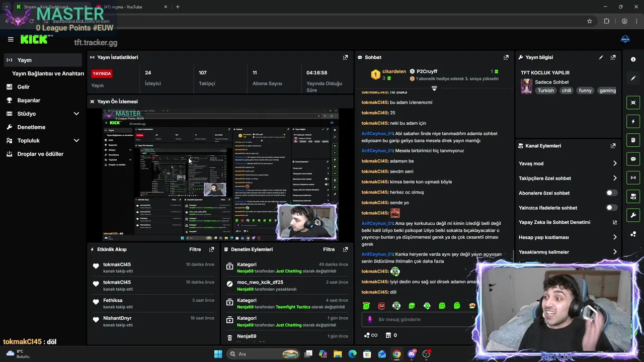
Task: Toggle the stream preview widget icon in sidebar
Action: point(633,103)
